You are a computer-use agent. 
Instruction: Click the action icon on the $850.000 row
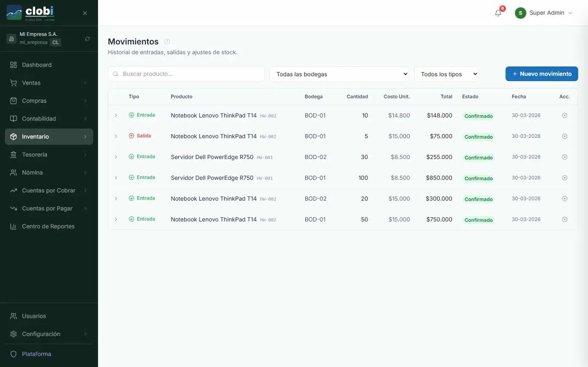pos(564,178)
